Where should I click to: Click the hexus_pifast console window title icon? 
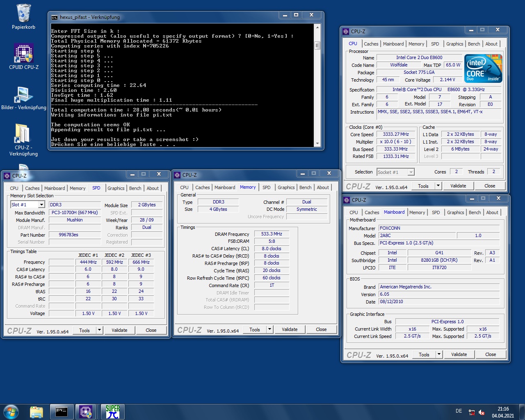coord(54,17)
